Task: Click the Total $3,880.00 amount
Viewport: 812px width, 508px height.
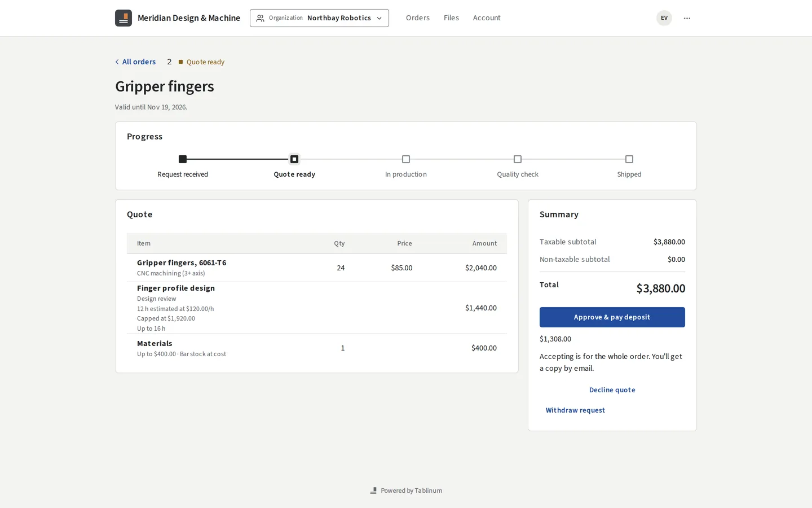Action: (x=661, y=288)
